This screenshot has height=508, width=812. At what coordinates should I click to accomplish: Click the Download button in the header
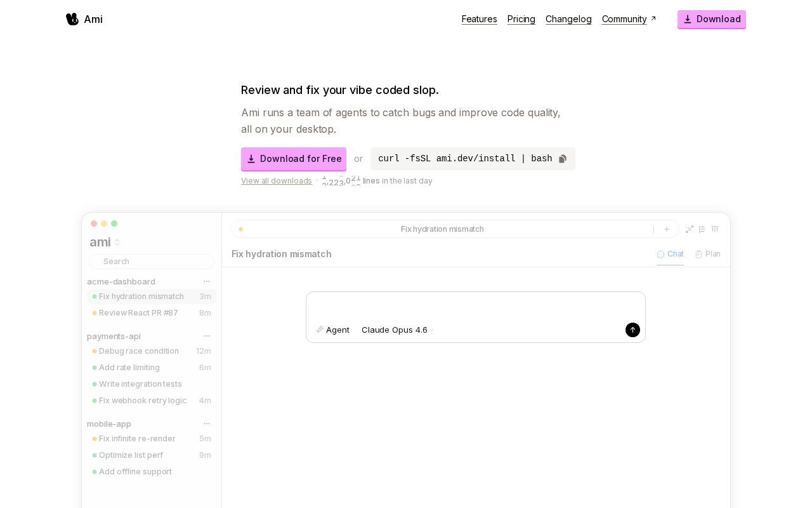[712, 19]
